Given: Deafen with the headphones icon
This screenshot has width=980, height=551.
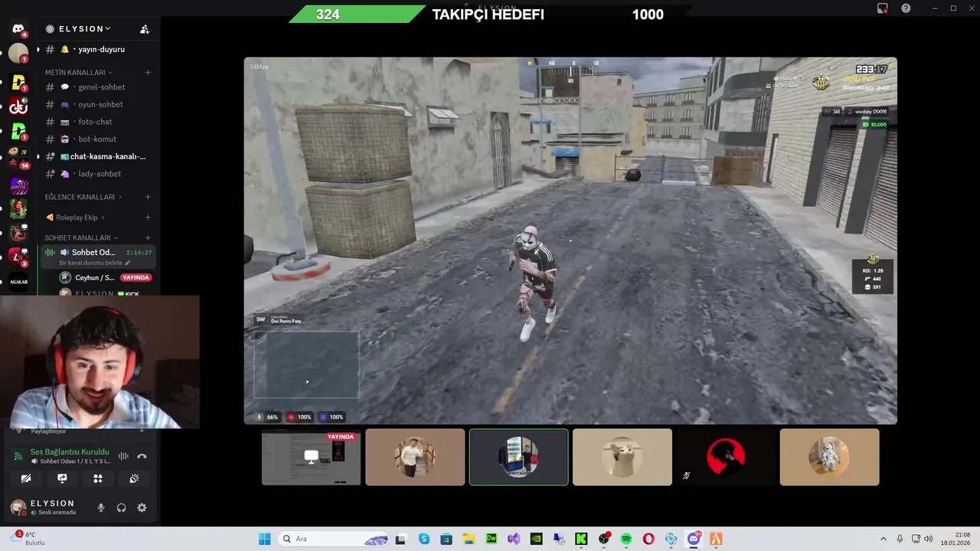Looking at the screenshot, I should (121, 507).
